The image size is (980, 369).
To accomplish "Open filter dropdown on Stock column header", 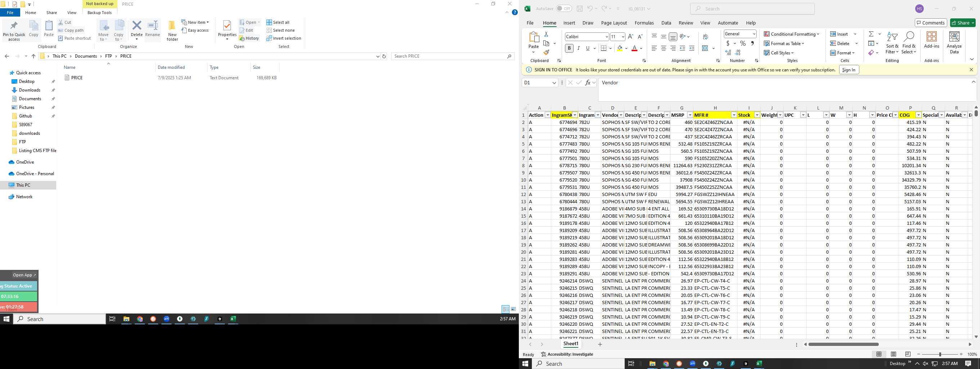I will [x=757, y=115].
